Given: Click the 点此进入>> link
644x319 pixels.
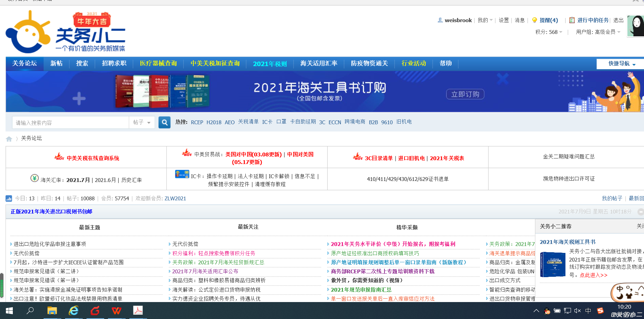Looking at the screenshot, I should pyautogui.click(x=593, y=275).
